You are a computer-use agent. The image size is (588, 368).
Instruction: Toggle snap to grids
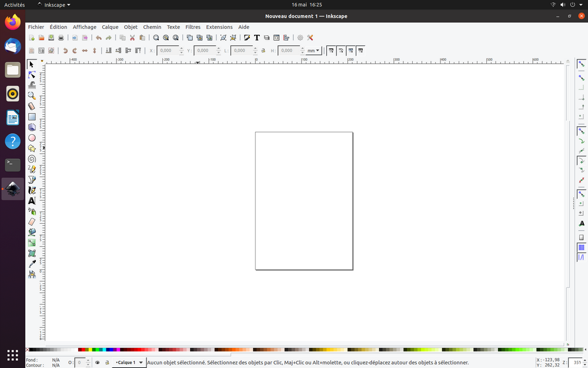582,247
